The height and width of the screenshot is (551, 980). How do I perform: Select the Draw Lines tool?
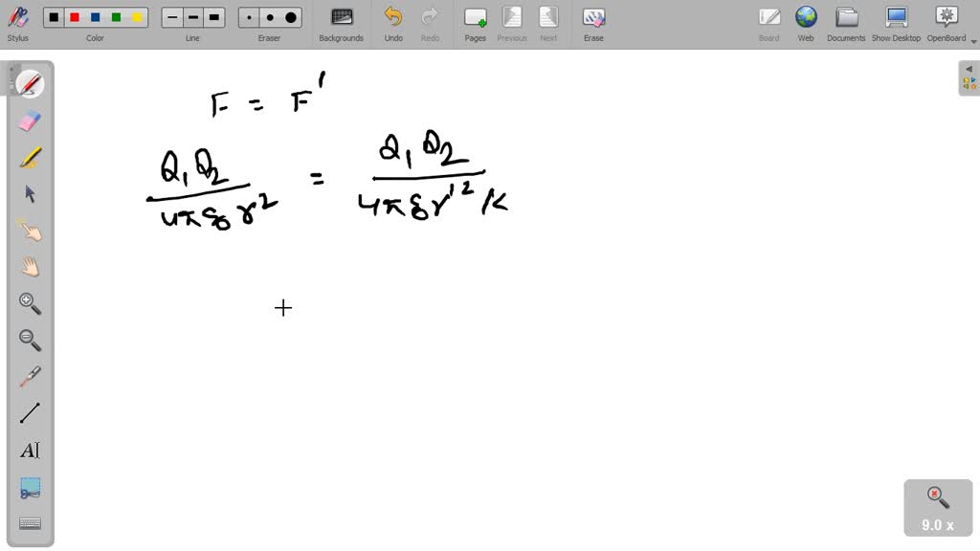click(x=29, y=413)
